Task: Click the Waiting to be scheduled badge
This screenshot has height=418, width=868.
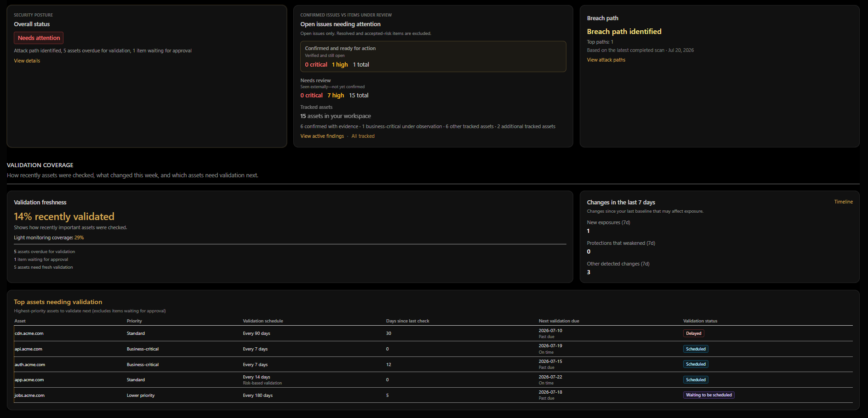Action: pyautogui.click(x=708, y=395)
